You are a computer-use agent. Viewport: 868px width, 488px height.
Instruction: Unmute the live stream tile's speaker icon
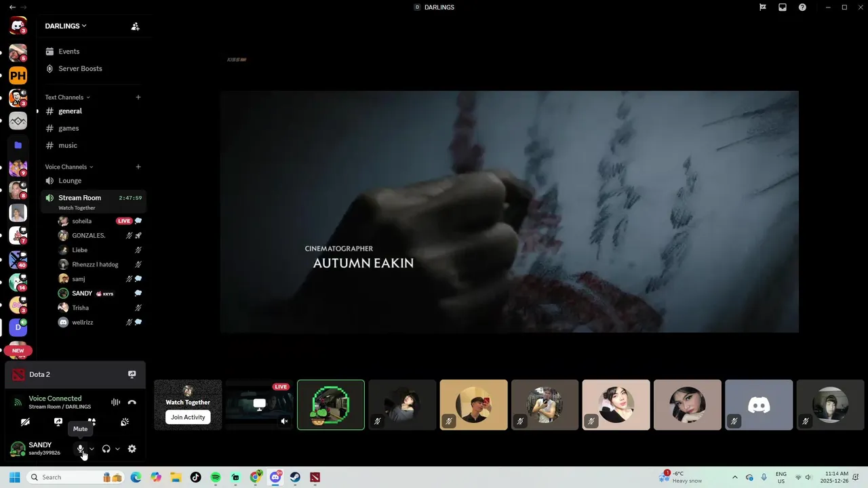[284, 421]
